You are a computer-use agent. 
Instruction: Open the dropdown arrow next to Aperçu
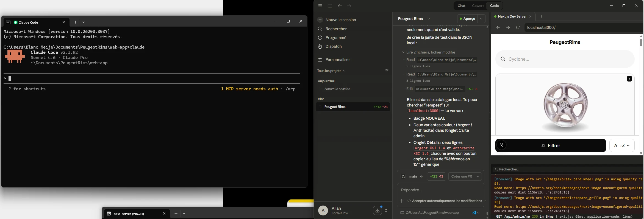481,19
